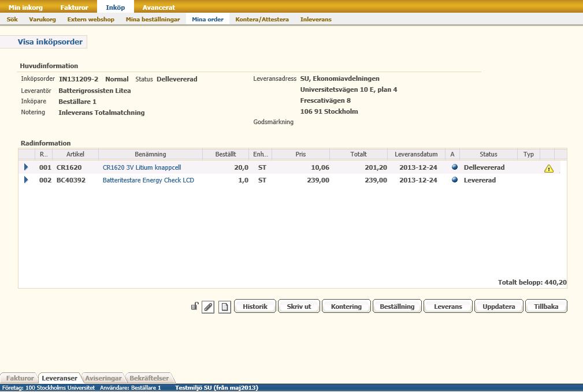Image resolution: width=583 pixels, height=392 pixels.
Task: Sort by Benämning column header
Action: tap(151, 154)
